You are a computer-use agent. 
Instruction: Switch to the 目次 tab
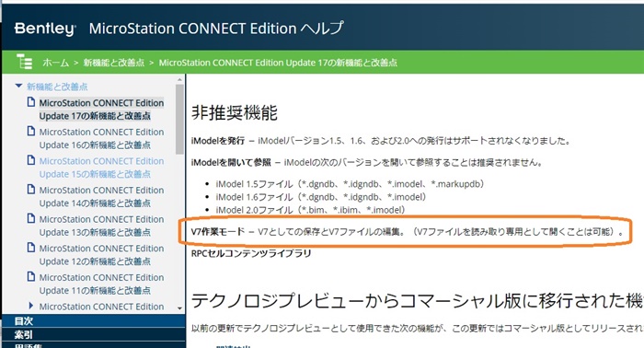pyautogui.click(x=93, y=321)
